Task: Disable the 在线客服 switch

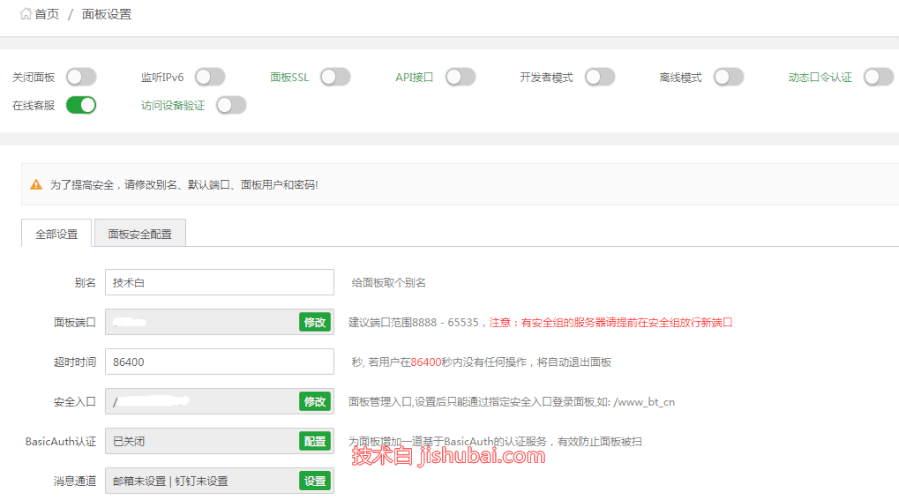Action: (x=81, y=105)
